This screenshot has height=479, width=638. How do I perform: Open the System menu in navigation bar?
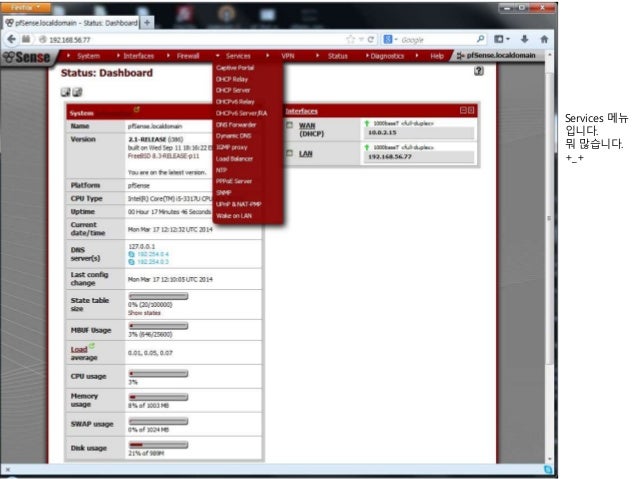point(88,56)
